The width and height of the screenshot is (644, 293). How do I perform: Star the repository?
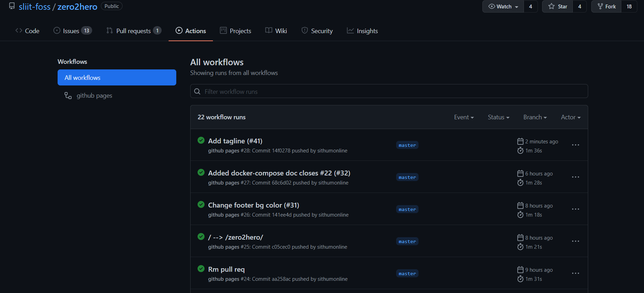pos(557,7)
